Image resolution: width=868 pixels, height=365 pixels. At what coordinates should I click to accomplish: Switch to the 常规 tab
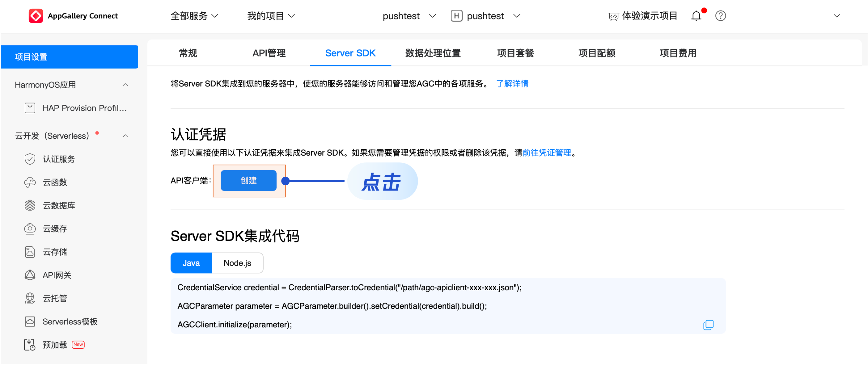(x=188, y=53)
